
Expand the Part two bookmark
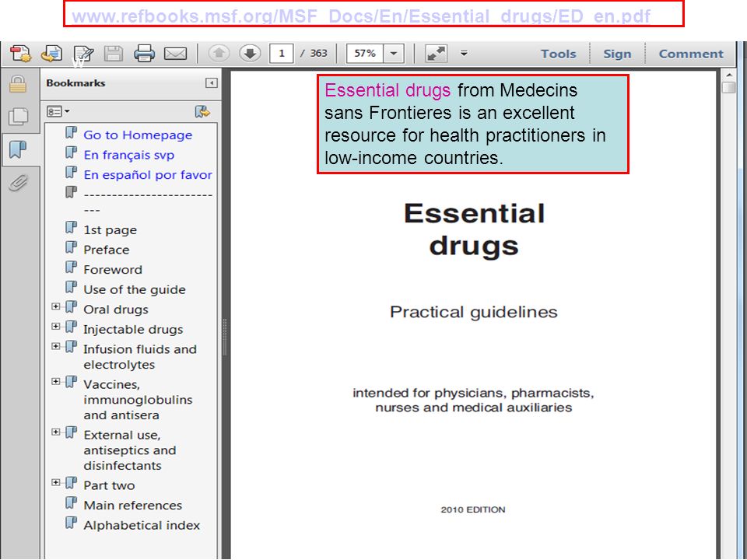click(x=56, y=482)
